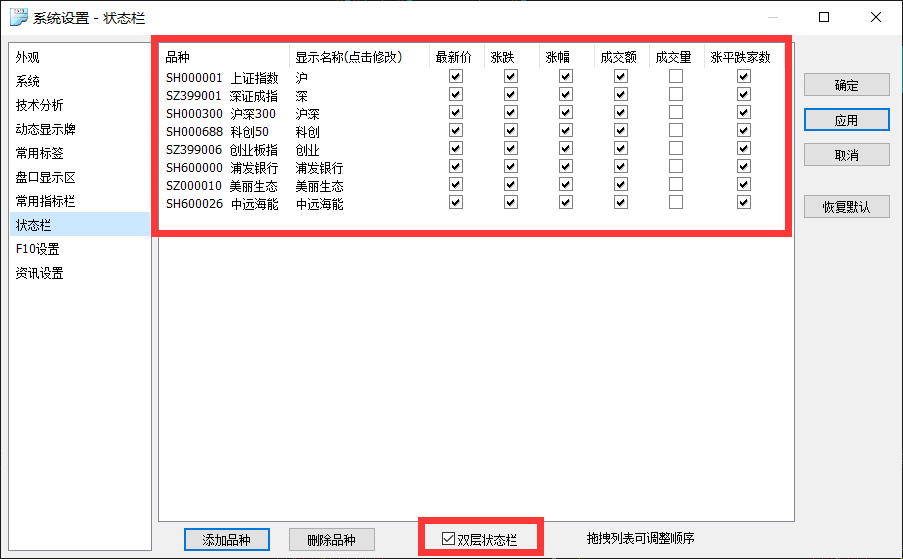Click the 显示名称(点击修改) column header
Image resolution: width=903 pixels, height=559 pixels.
click(359, 57)
